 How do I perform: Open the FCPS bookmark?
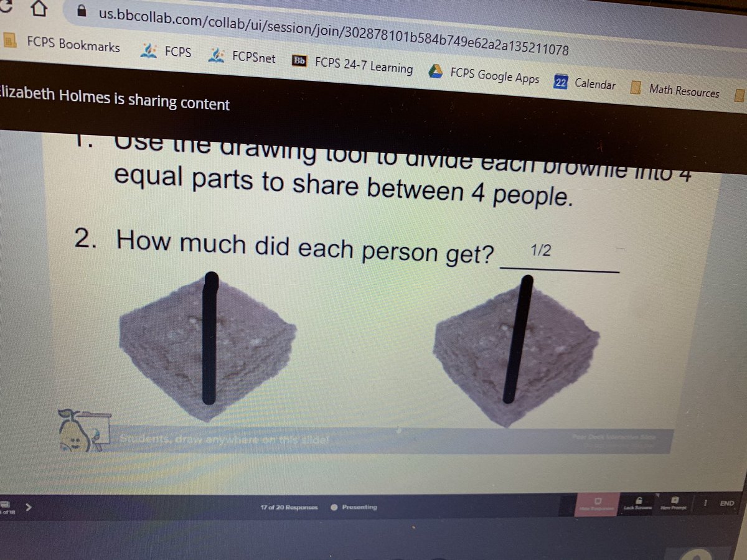click(x=166, y=52)
